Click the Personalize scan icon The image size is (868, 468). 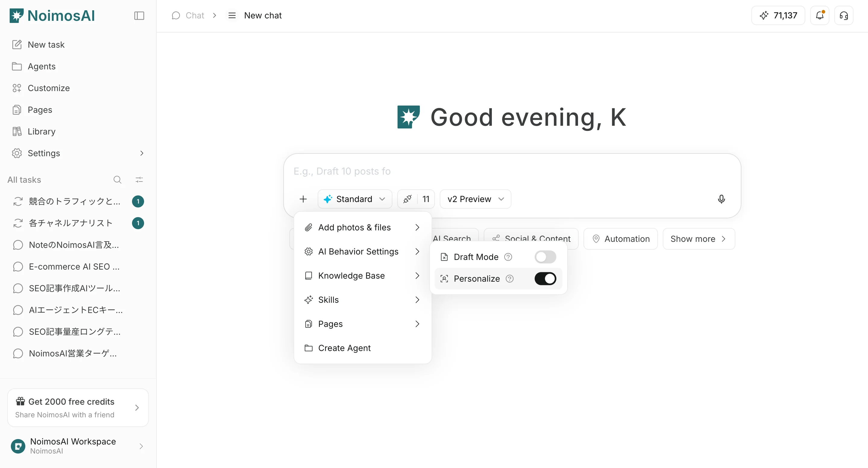click(x=444, y=279)
